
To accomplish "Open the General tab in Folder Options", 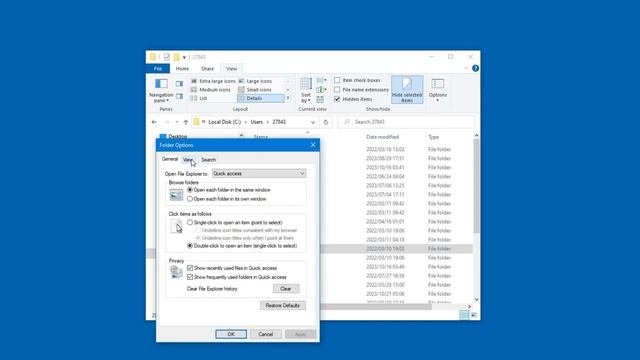I will tap(170, 159).
